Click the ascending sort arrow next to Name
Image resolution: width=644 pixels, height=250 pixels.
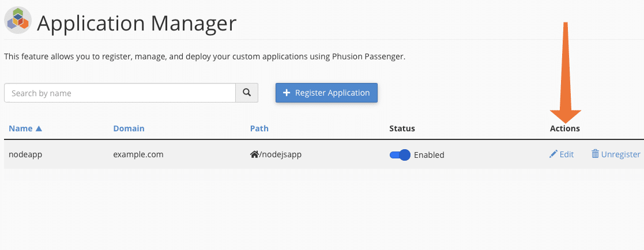[39, 128]
